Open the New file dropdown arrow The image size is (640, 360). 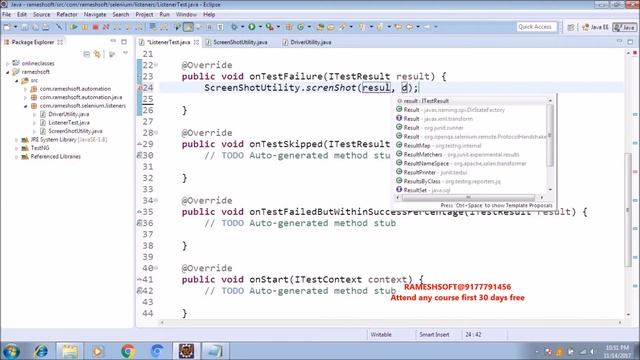coord(16,27)
